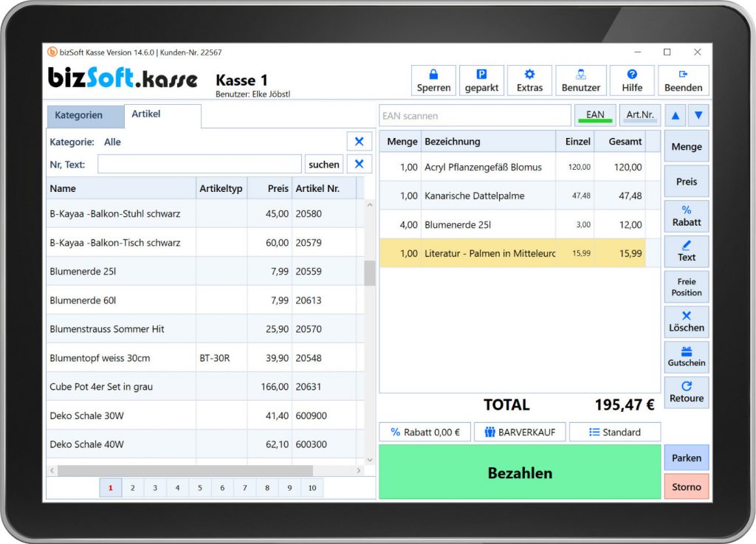Click the Preis price button
The image size is (756, 544).
pyautogui.click(x=687, y=181)
